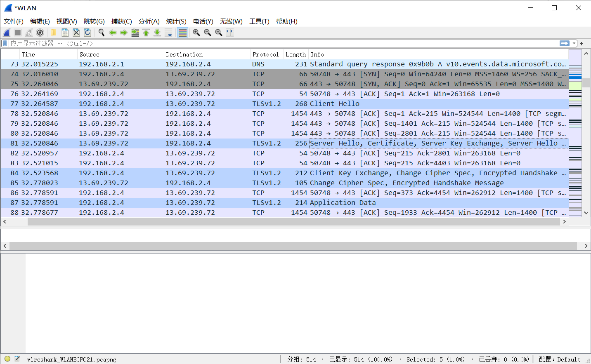Toggle auto-scroll during live capture
Screen dimensions: 591x364
point(168,33)
